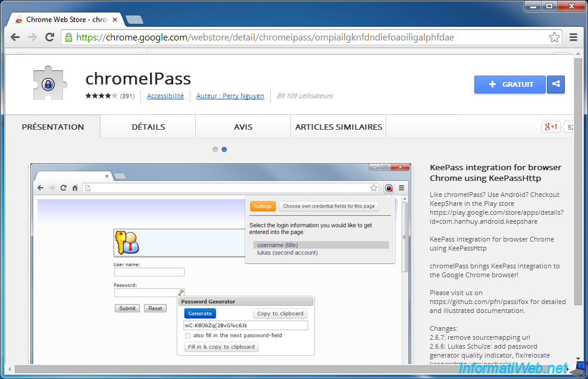
Task: Click the scrollbar down arrow
Action: (578, 359)
